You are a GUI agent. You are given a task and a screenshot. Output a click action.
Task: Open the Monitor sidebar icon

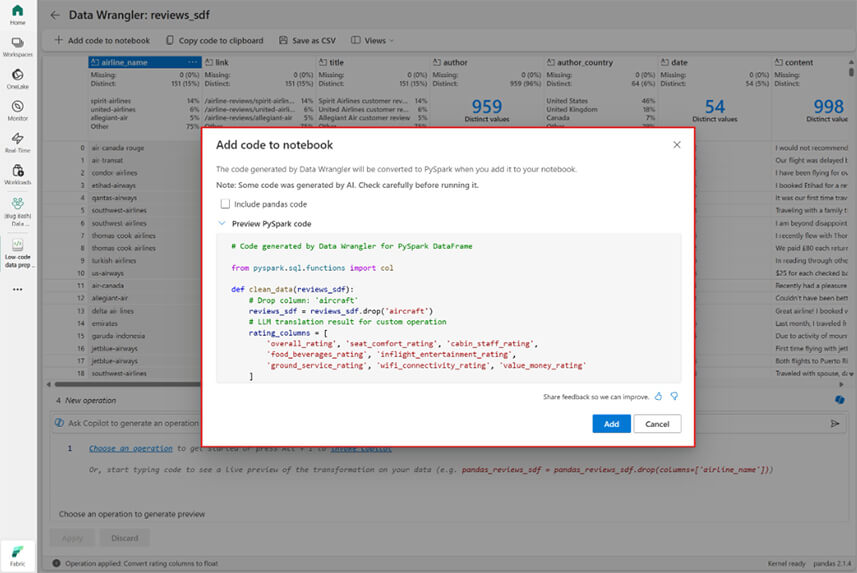pyautogui.click(x=17, y=109)
